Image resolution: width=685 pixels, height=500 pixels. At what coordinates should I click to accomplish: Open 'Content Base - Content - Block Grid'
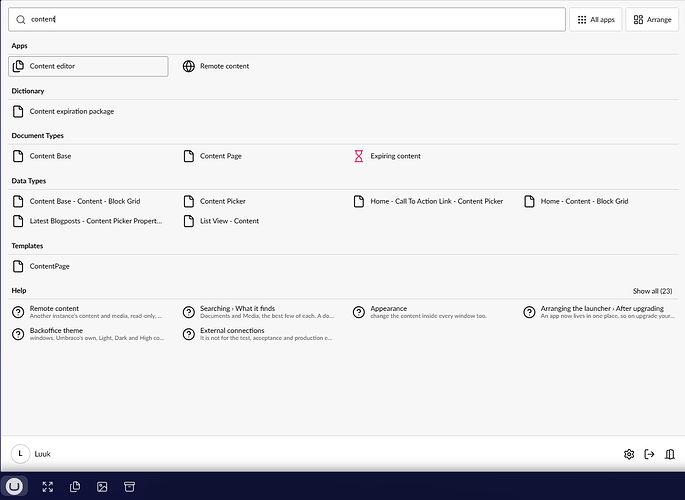[x=85, y=201]
